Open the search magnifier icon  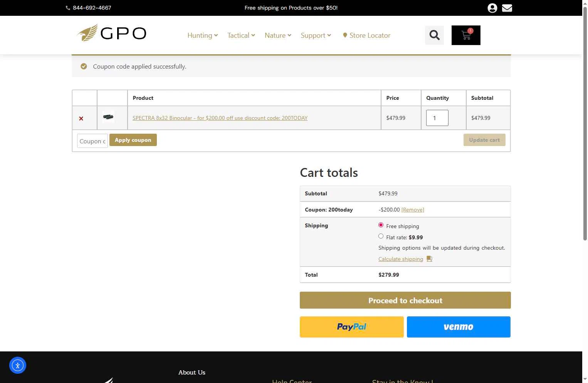point(435,35)
